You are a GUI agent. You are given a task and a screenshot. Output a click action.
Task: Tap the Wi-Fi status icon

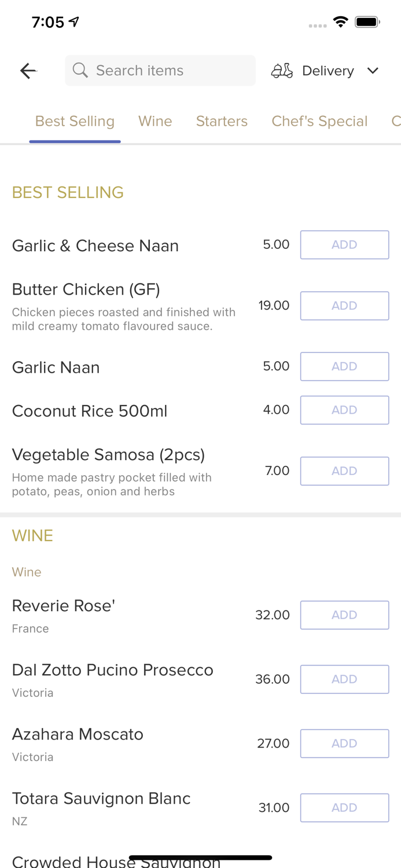[340, 22]
